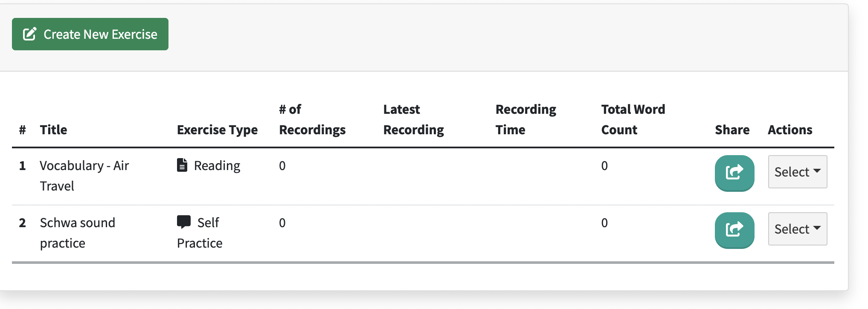The width and height of the screenshot is (868, 309).
Task: Click the # of Recordings column header
Action: [312, 119]
